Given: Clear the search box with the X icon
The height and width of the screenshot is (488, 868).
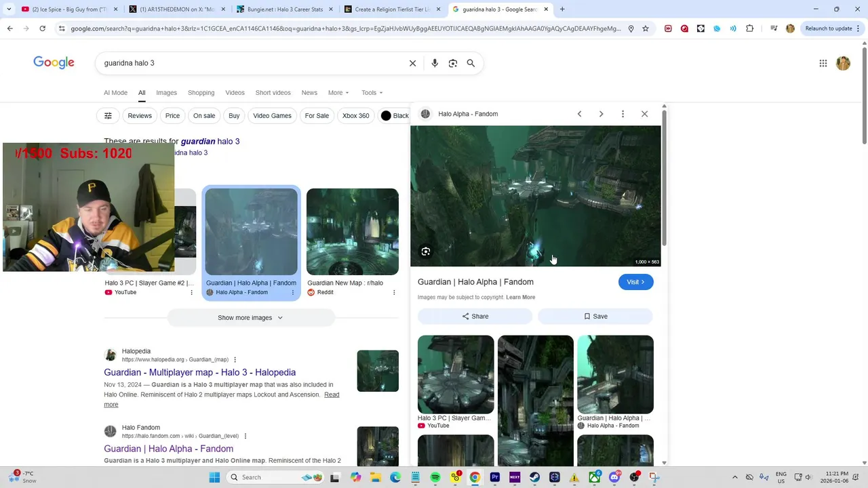Looking at the screenshot, I should click(x=412, y=63).
